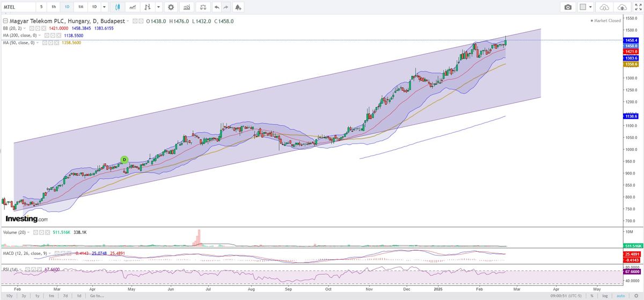Open RSI (14) indicator settings
Screen dimensions: 644x300
(33, 269)
